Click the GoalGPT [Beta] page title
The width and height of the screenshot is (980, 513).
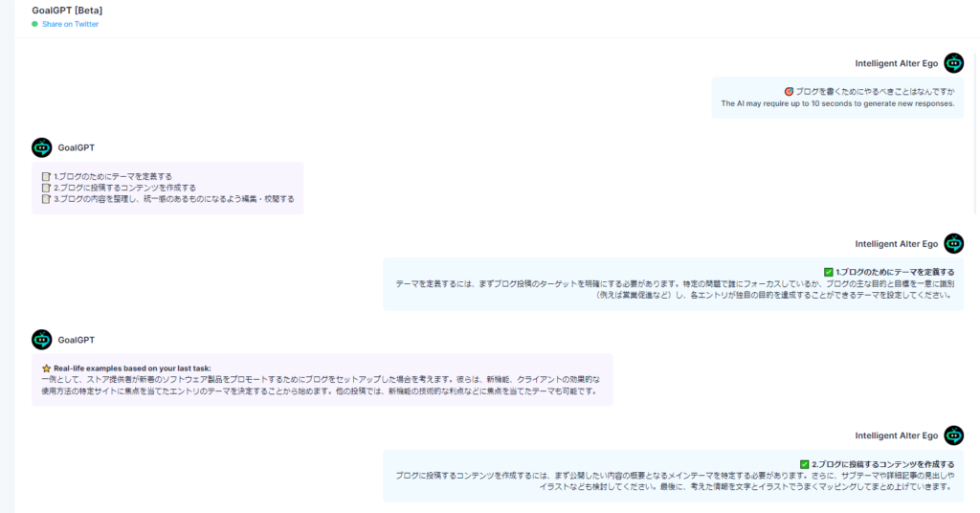(x=67, y=10)
